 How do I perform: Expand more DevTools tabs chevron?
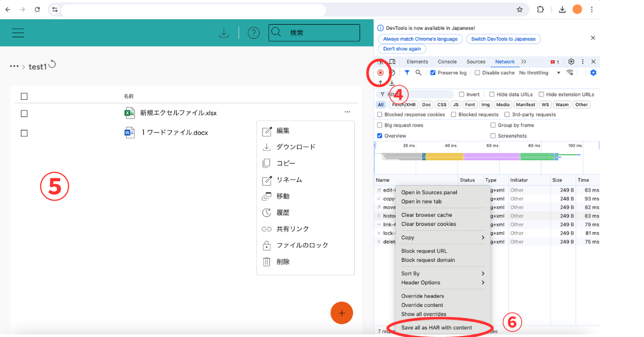pos(524,62)
